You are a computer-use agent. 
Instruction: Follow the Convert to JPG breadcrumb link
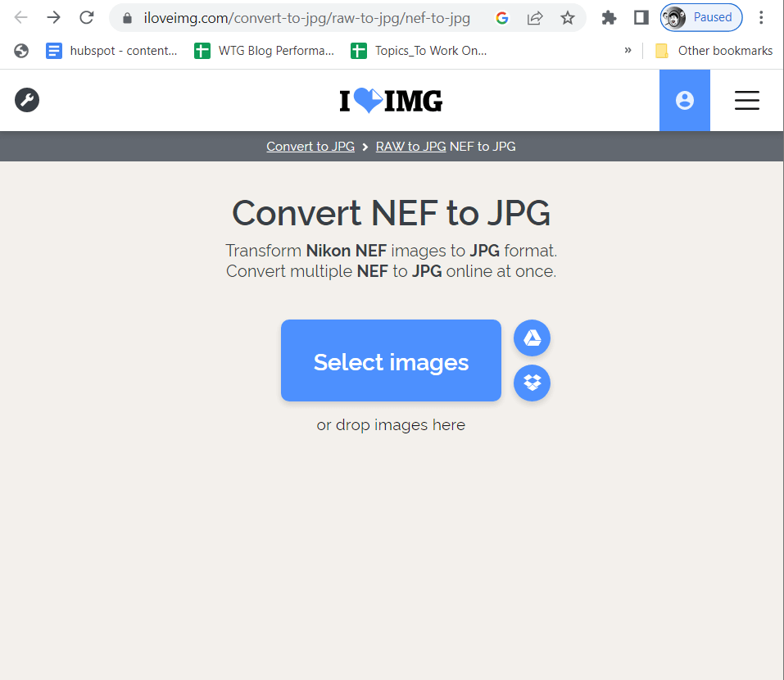point(310,147)
